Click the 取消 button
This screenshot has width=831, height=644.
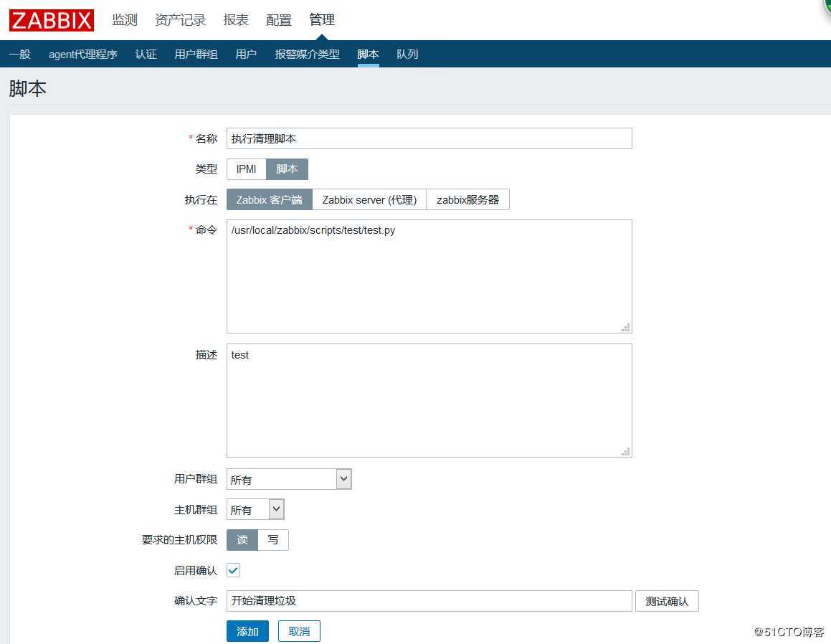(299, 631)
